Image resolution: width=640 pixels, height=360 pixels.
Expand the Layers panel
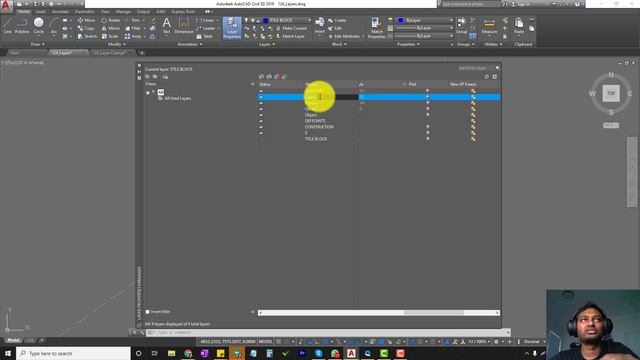pyautogui.click(x=267, y=44)
